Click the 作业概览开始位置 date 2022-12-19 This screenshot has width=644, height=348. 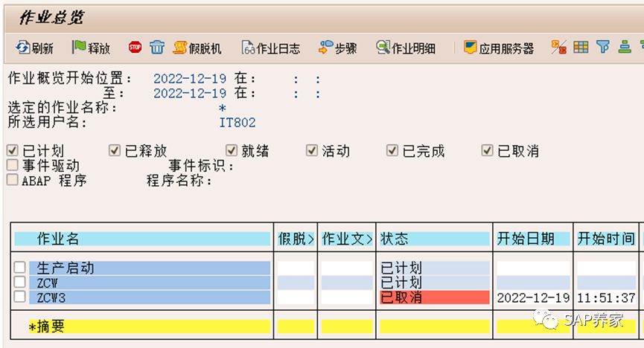(x=190, y=78)
